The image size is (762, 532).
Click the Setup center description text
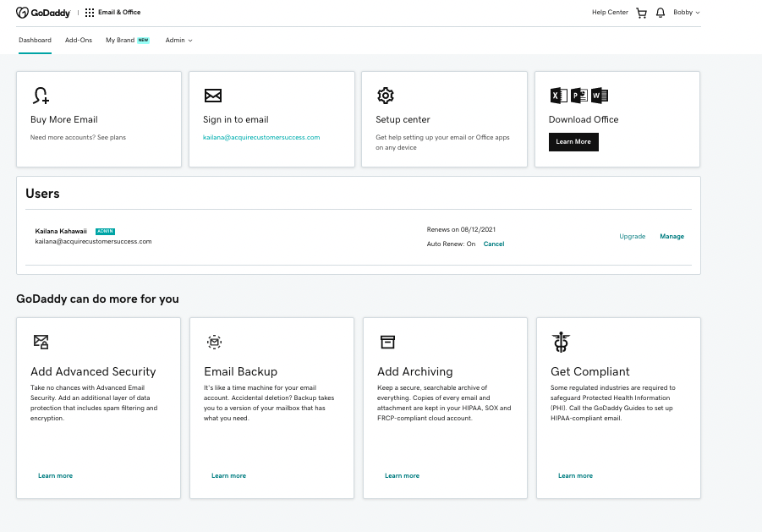[442, 142]
